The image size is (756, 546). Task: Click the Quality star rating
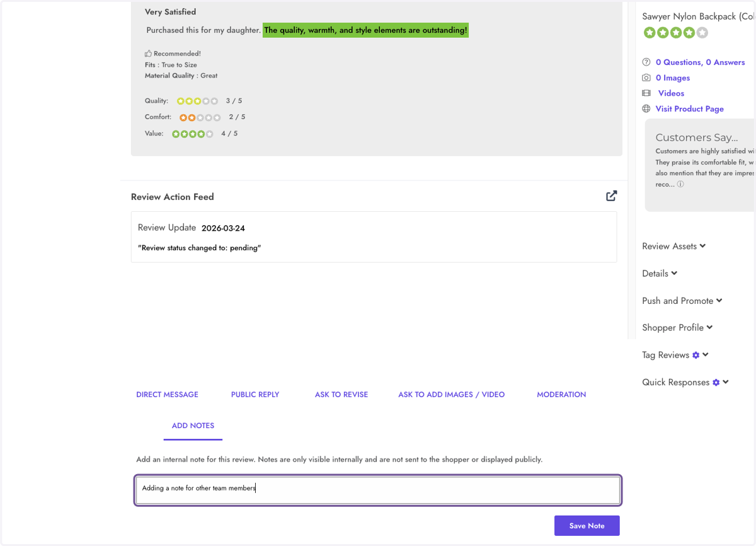click(197, 101)
